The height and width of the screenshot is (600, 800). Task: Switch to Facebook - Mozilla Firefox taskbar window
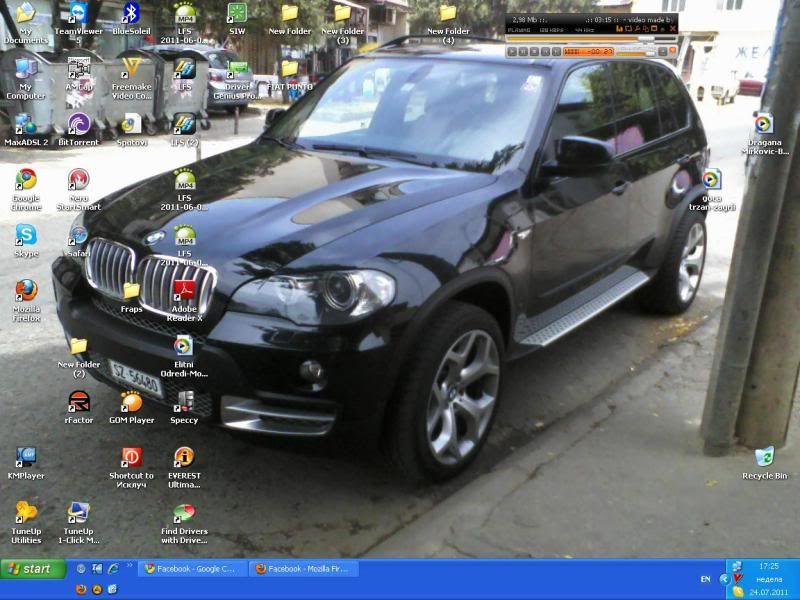coord(304,568)
